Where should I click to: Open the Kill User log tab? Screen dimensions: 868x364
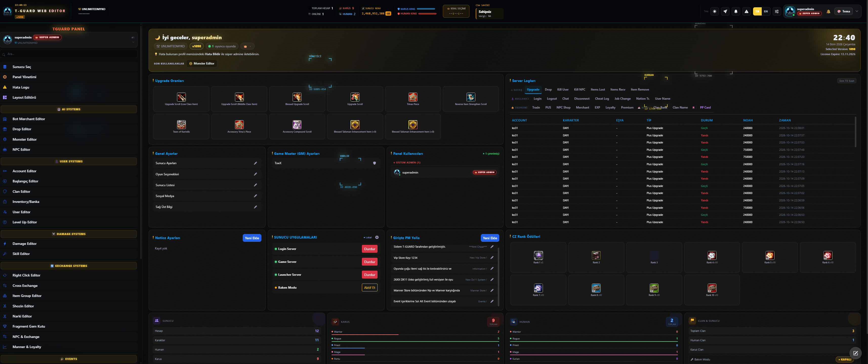[x=563, y=90]
